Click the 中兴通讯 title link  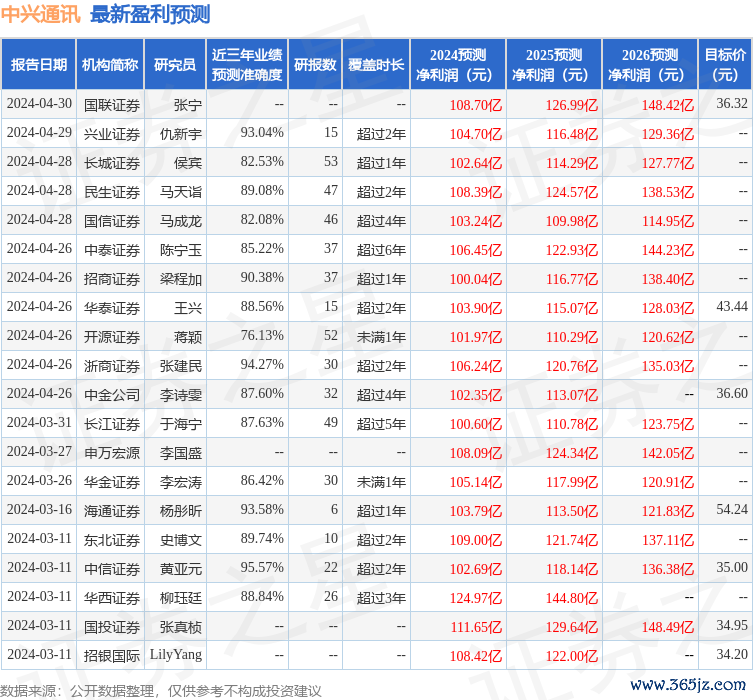tap(41, 14)
